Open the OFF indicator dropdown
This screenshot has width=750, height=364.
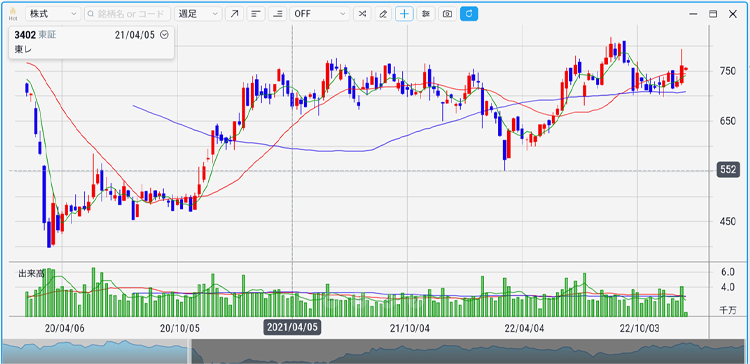tap(320, 13)
